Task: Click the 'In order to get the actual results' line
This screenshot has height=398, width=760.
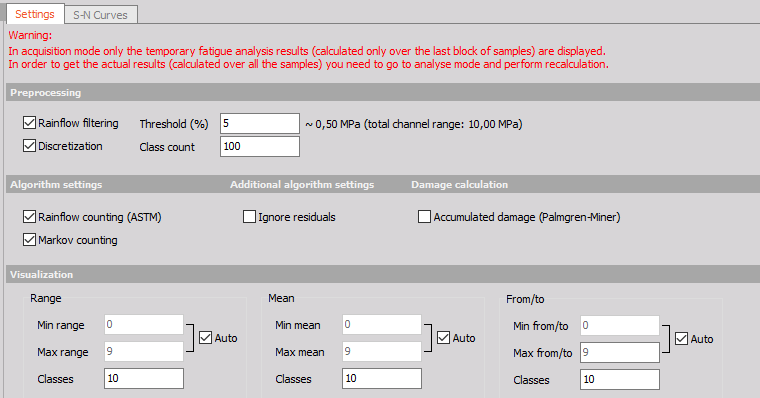Action: 308,64
